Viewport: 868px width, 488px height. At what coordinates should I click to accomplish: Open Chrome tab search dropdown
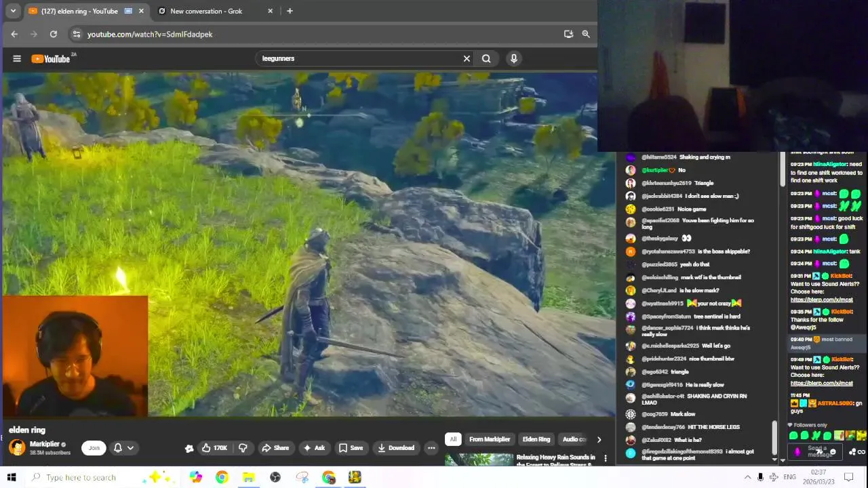point(12,11)
